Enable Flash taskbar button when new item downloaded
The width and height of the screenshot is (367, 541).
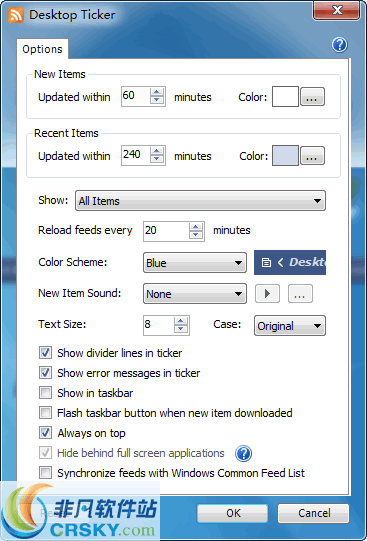pos(46,413)
